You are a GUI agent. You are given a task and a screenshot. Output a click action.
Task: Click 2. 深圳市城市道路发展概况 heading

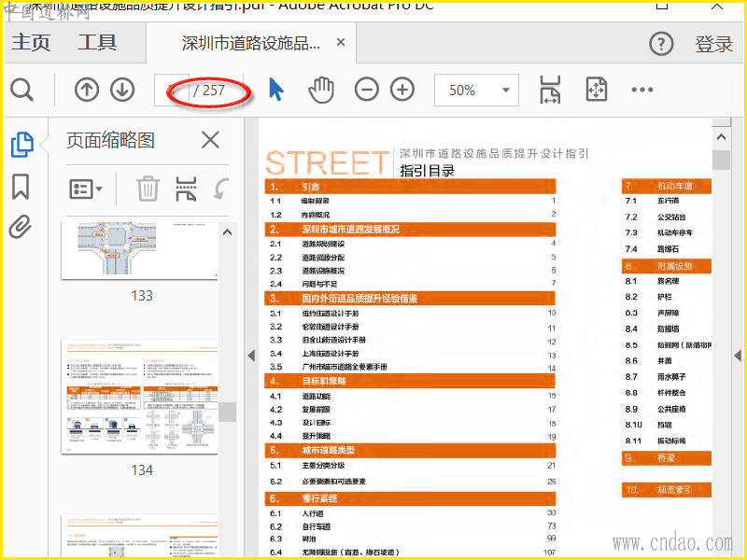pos(410,230)
